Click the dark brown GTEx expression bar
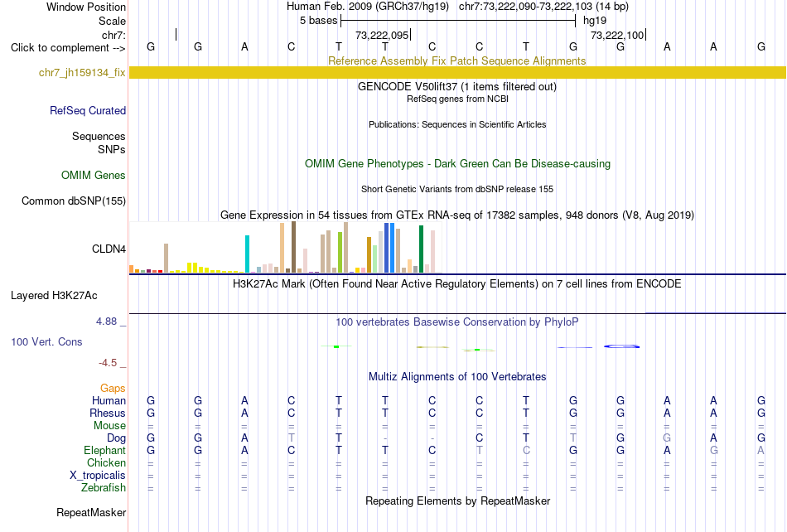The width and height of the screenshot is (787, 532). [293, 248]
